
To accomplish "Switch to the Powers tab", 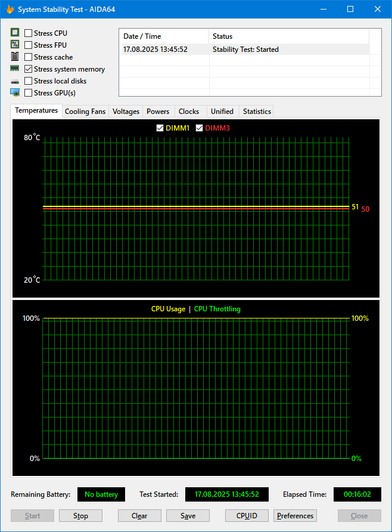I will pos(158,112).
